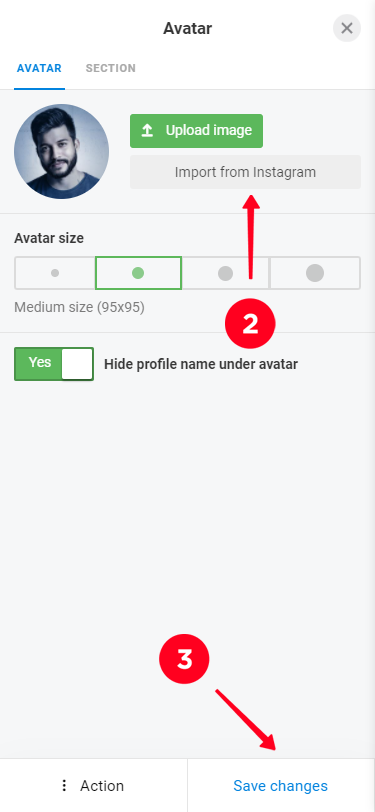Click the Avatar size heading
This screenshot has width=375, height=812.
49,238
